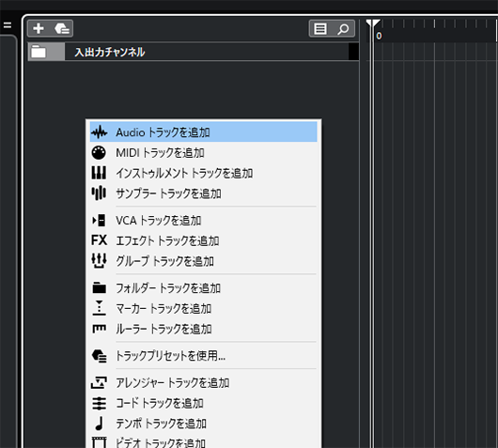Choose マーカー トラックを追加
The image size is (498, 448).
pos(203,308)
